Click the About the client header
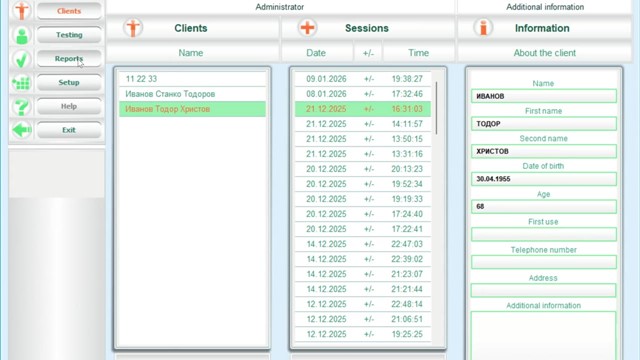The height and width of the screenshot is (360, 640). [x=544, y=53]
